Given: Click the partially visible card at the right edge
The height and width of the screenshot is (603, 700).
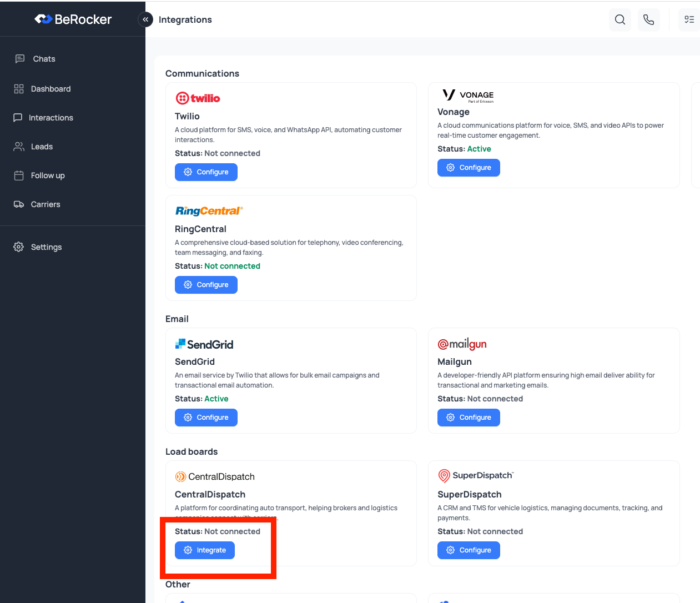Looking at the screenshot, I should click(x=696, y=135).
